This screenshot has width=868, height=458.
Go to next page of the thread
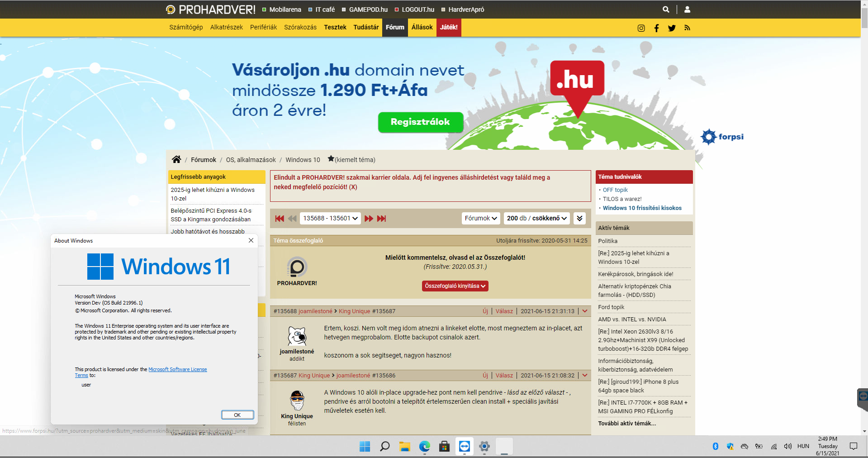coord(369,219)
